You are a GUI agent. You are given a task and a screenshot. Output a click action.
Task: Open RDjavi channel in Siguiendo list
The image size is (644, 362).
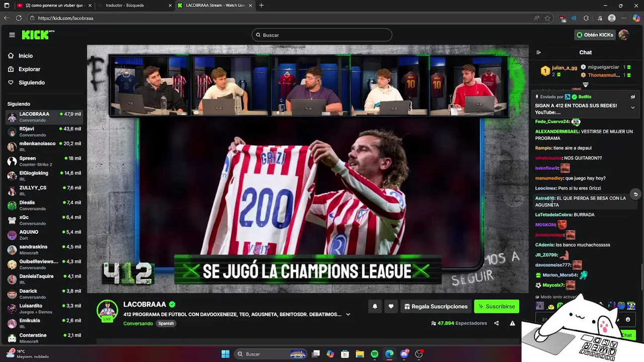pos(44,132)
